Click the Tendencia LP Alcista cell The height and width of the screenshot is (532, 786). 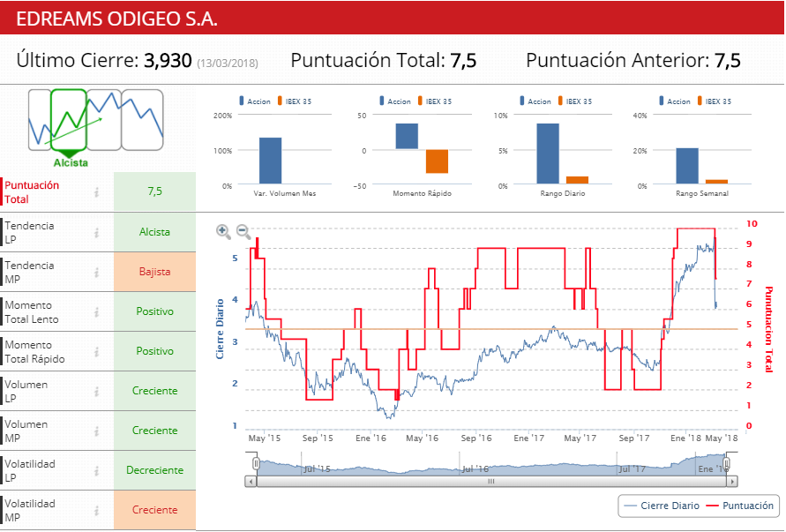point(155,232)
